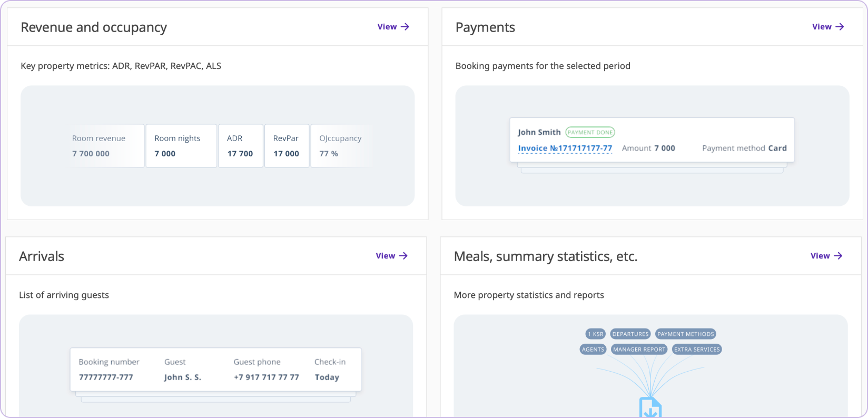Screen dimensions: 868x418
Task: Click the Payment method Card text
Action: click(x=744, y=148)
